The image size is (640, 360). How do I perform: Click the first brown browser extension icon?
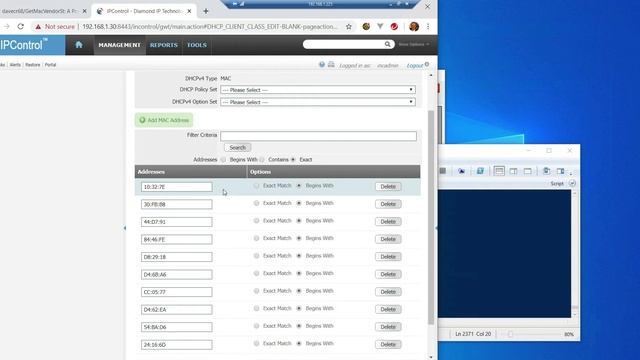(366, 27)
